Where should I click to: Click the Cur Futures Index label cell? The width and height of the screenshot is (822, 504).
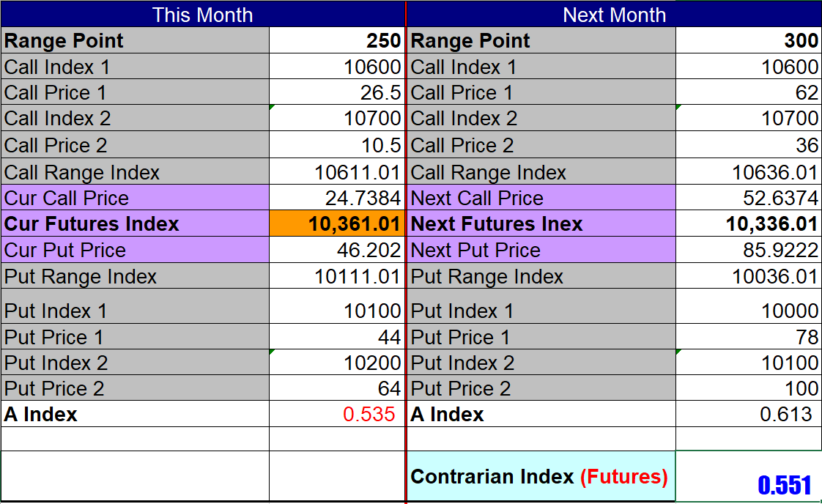(136, 223)
